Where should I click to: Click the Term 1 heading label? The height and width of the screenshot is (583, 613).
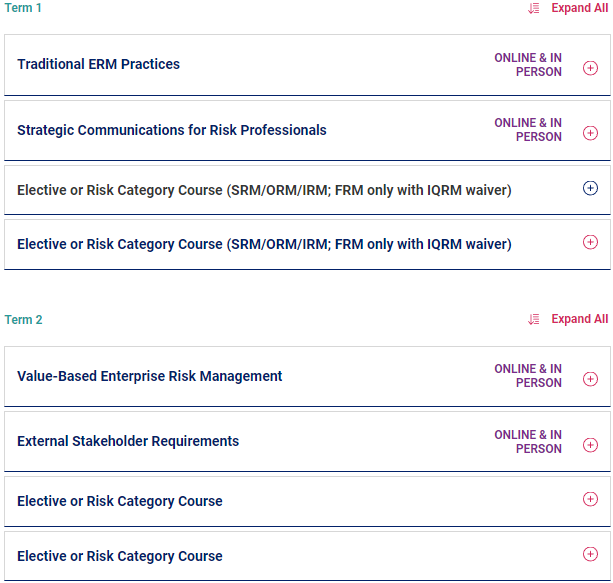pyautogui.click(x=23, y=8)
